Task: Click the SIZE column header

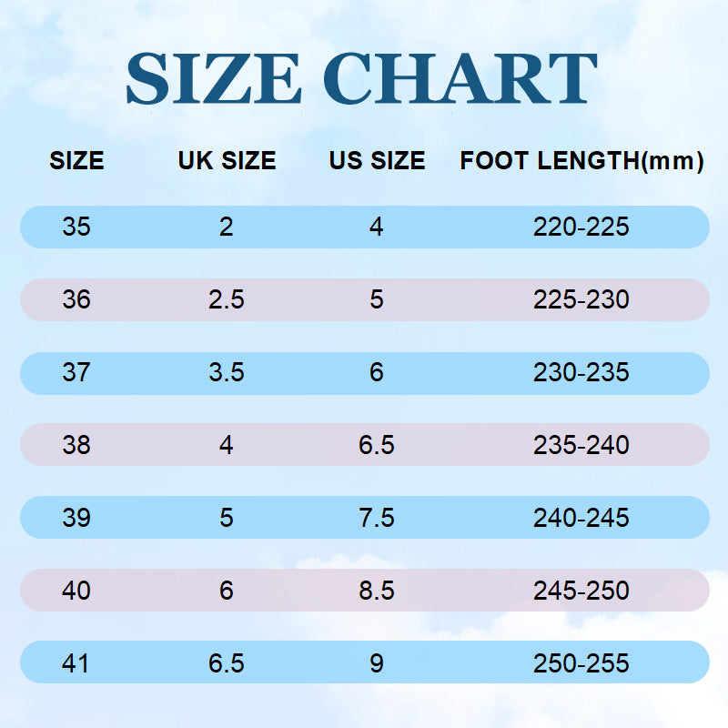Action: pyautogui.click(x=76, y=162)
